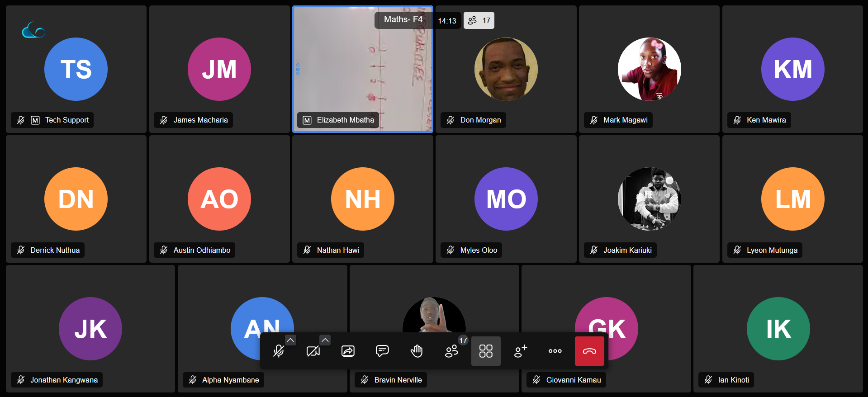Image resolution: width=868 pixels, height=397 pixels.
Task: Turn on the camera in toolbar
Action: coord(313,351)
